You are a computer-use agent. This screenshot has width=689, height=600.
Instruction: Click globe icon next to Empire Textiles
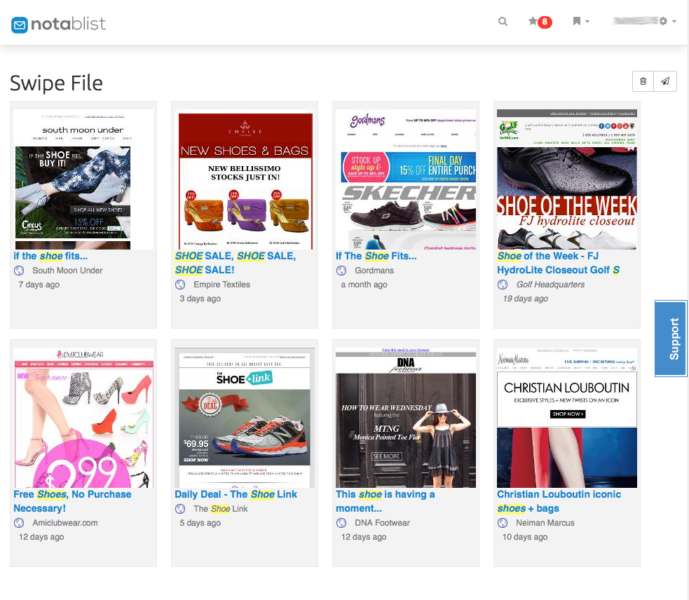pos(180,285)
